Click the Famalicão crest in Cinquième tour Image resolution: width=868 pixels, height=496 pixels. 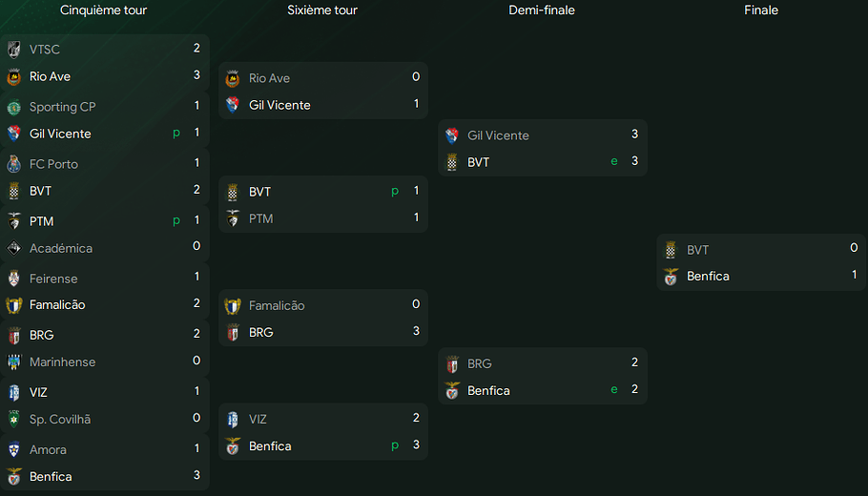tap(14, 305)
